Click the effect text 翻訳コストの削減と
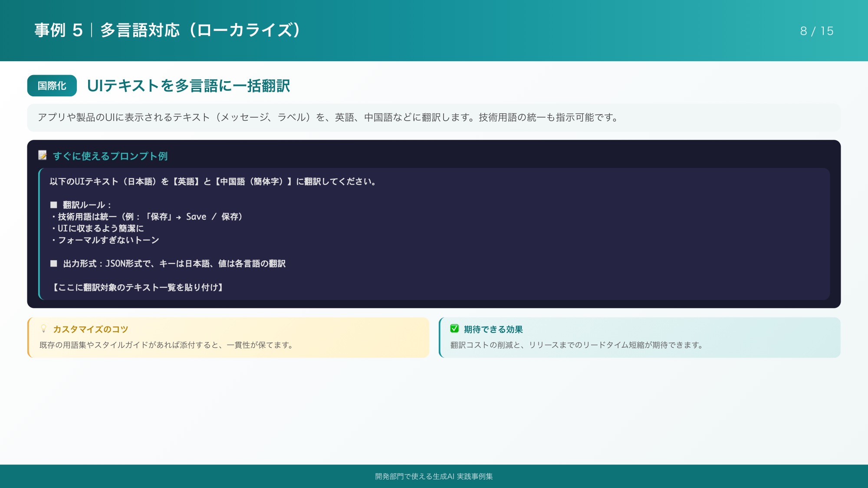 [x=577, y=345]
